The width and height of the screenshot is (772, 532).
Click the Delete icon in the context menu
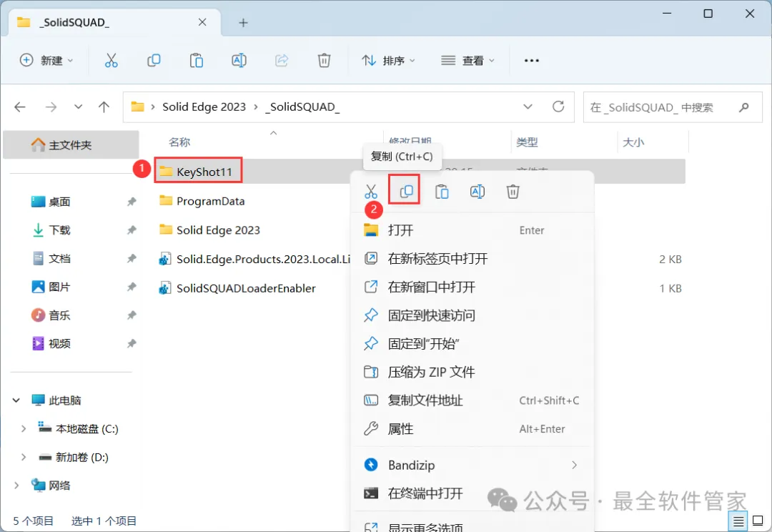[513, 191]
